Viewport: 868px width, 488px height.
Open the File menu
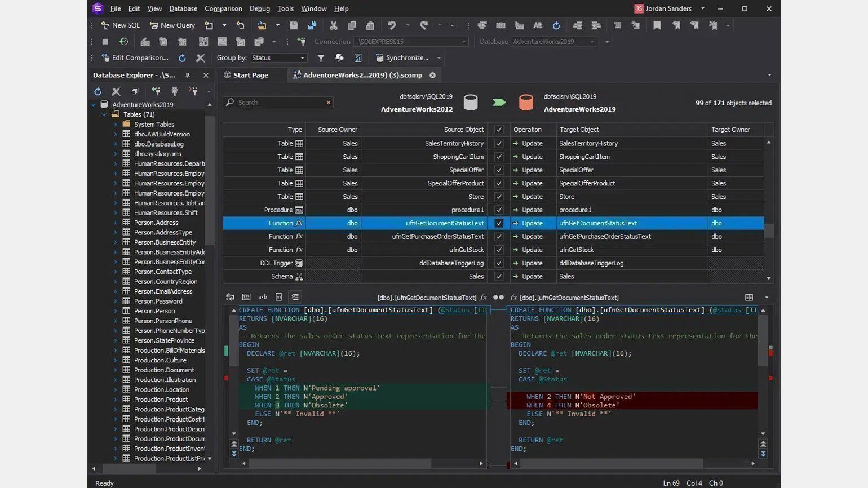coord(116,8)
